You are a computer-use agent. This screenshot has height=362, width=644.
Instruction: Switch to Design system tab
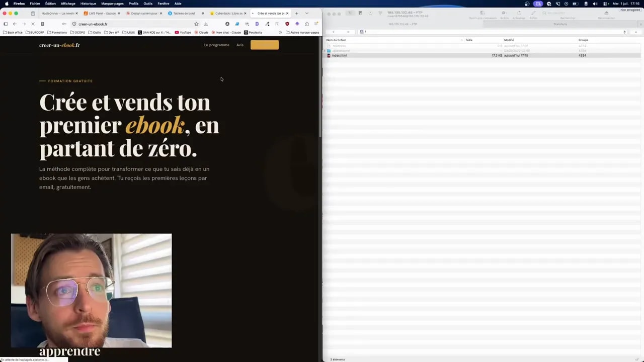click(x=143, y=13)
